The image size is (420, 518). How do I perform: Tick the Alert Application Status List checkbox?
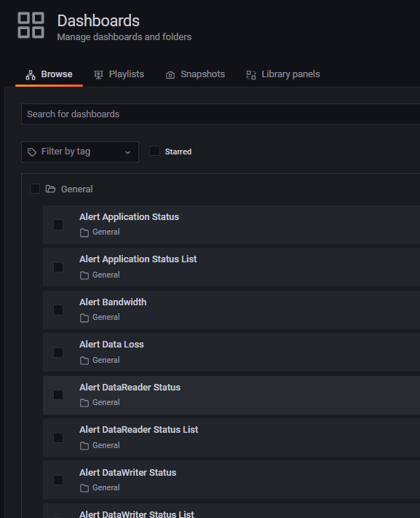pos(58,267)
